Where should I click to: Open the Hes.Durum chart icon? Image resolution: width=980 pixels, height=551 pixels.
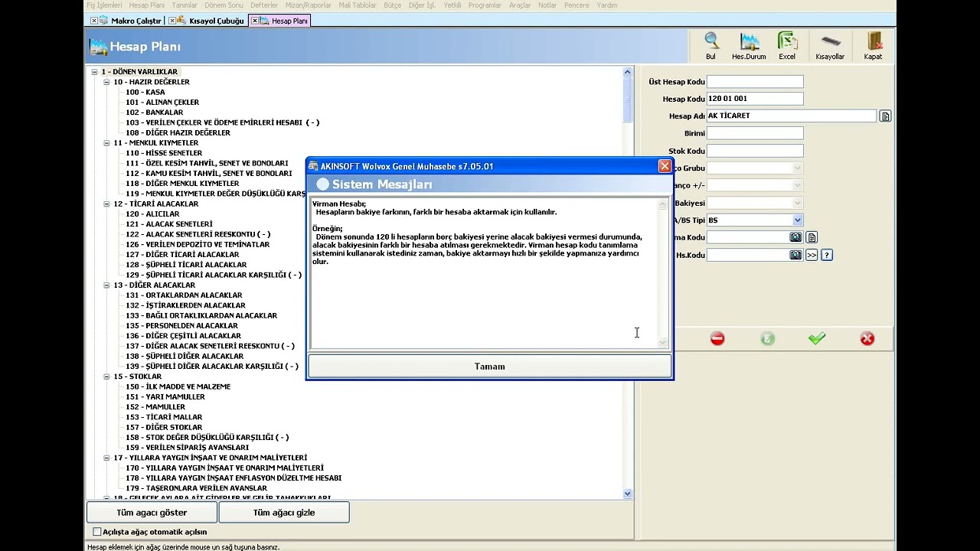[749, 41]
